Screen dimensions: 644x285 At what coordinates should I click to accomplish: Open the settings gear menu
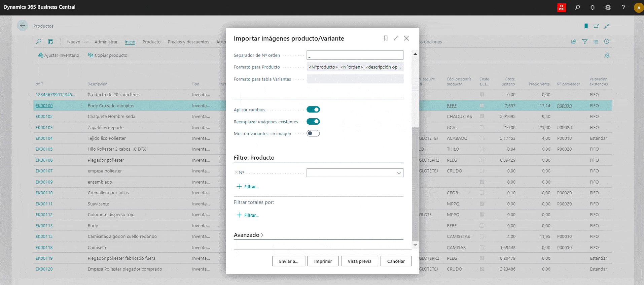(x=608, y=7)
